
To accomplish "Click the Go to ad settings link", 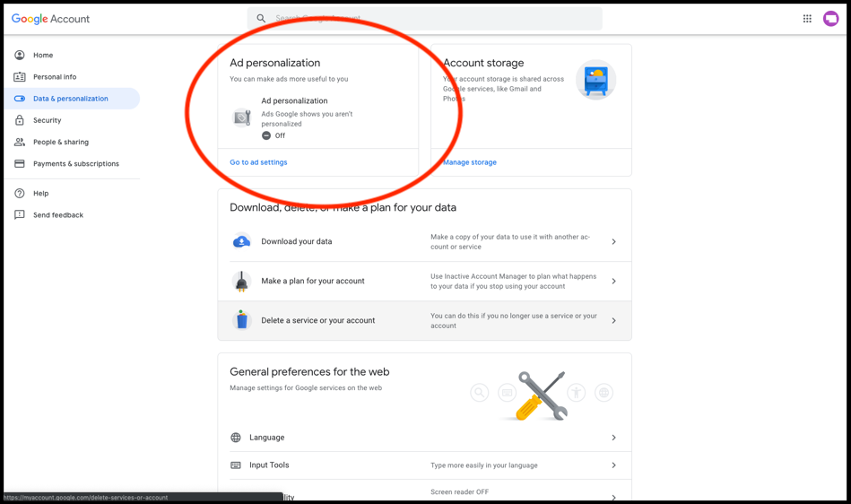I will [258, 162].
